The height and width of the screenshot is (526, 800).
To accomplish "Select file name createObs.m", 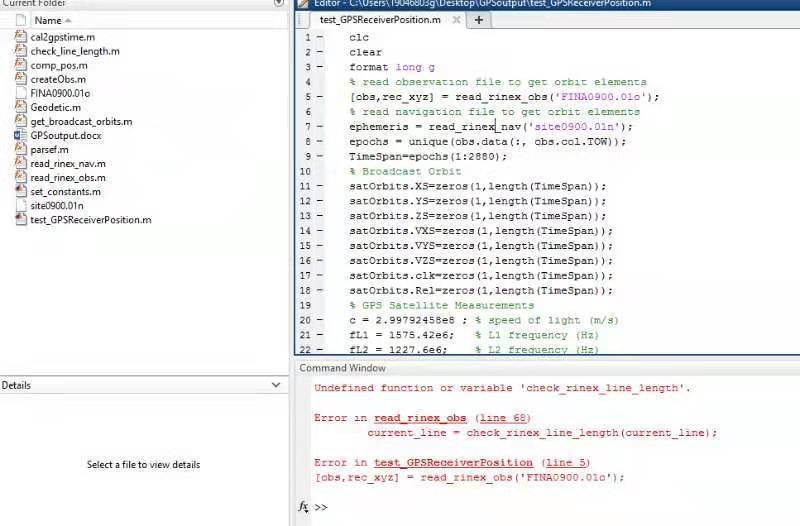I will [58, 79].
